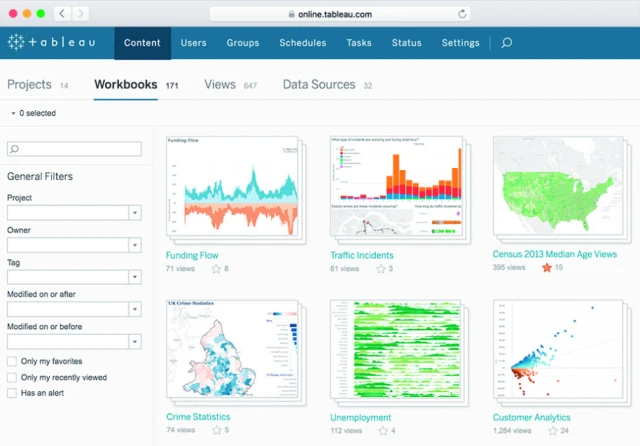Open Modified on or before dropdown
Image resolution: width=640 pixels, height=446 pixels.
pos(135,342)
